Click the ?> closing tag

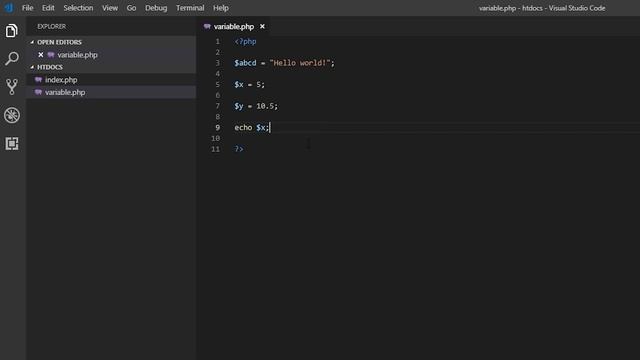coord(239,149)
